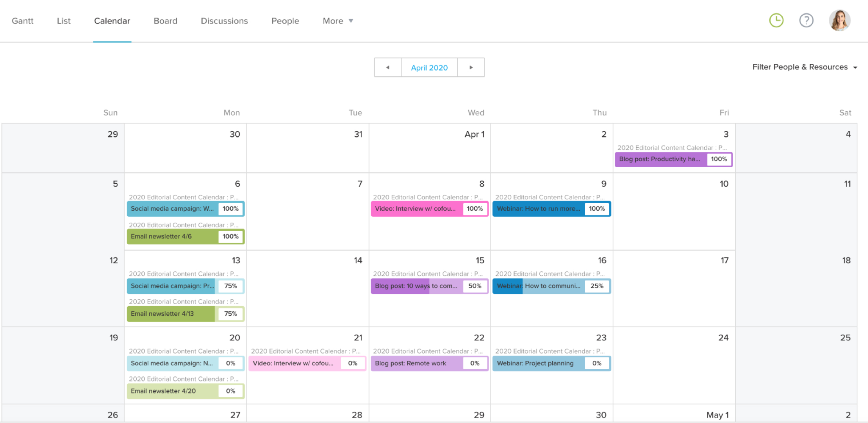Navigate to the previous month
This screenshot has width=868, height=423.
click(x=387, y=67)
